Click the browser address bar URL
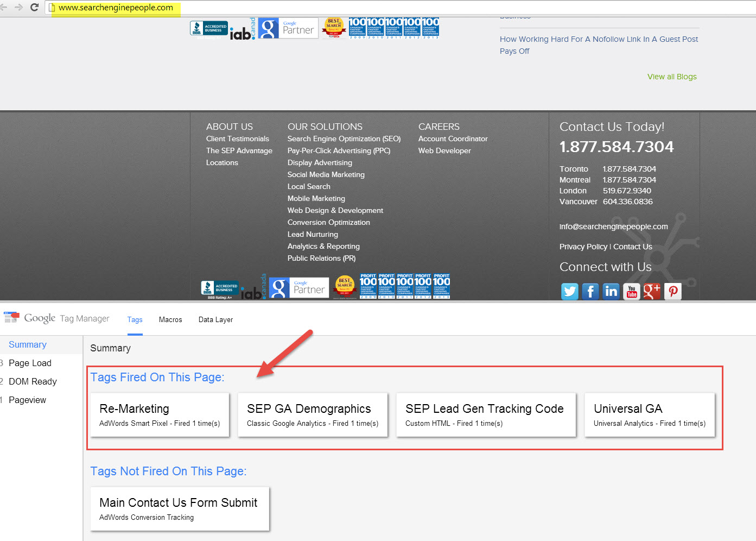Image resolution: width=756 pixels, height=541 pixels. (116, 8)
